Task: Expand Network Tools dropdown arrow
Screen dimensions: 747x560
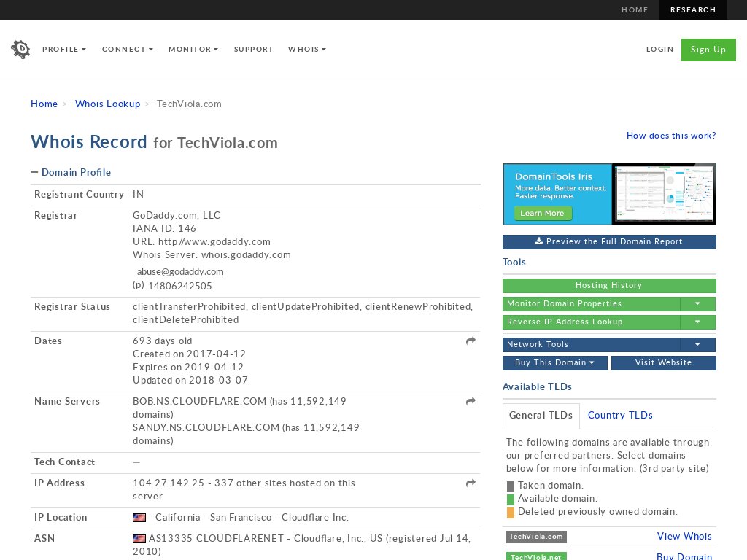Action: tap(697, 344)
